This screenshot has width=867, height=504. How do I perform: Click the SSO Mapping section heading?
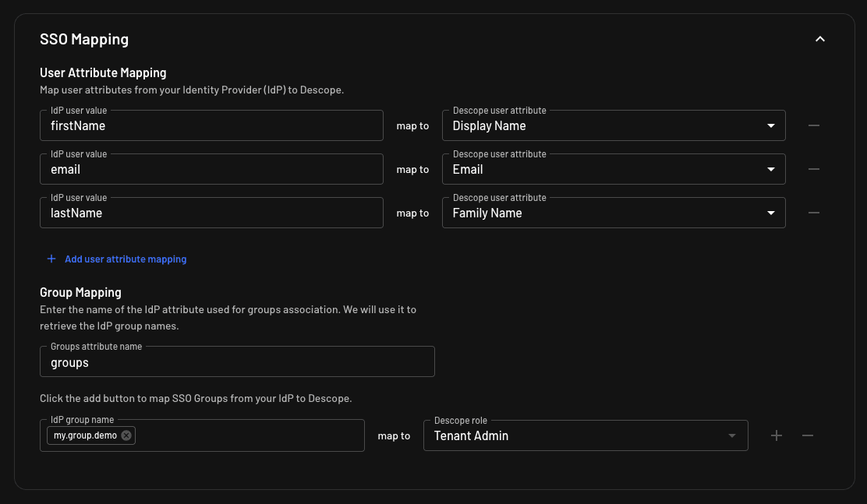[84, 39]
